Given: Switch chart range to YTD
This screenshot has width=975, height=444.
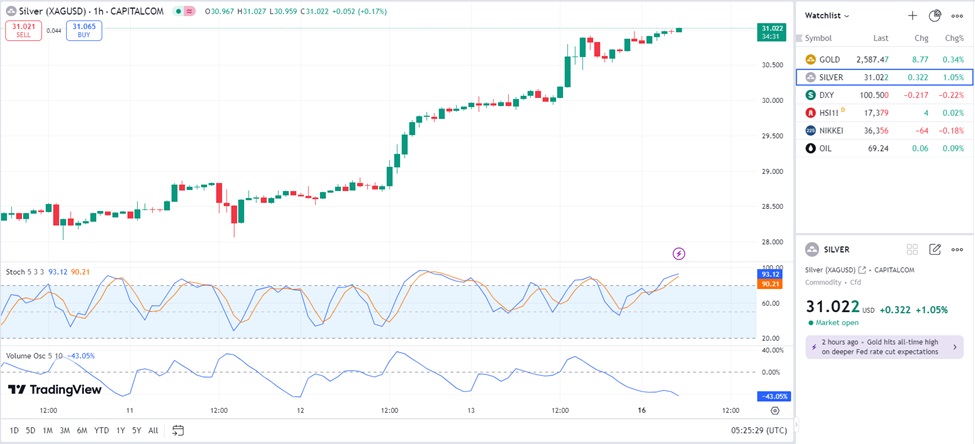Looking at the screenshot, I should [101, 430].
